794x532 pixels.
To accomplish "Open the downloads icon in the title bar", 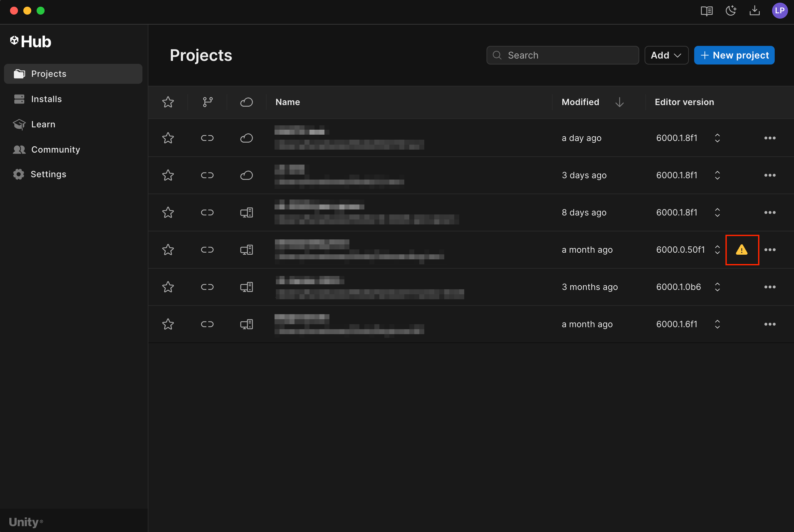I will (754, 11).
